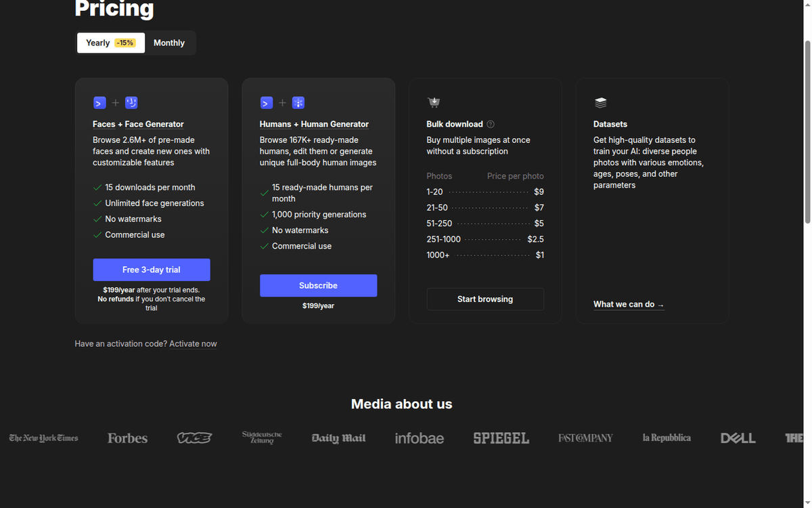Select the 251-1000 photos price row

[x=485, y=239]
